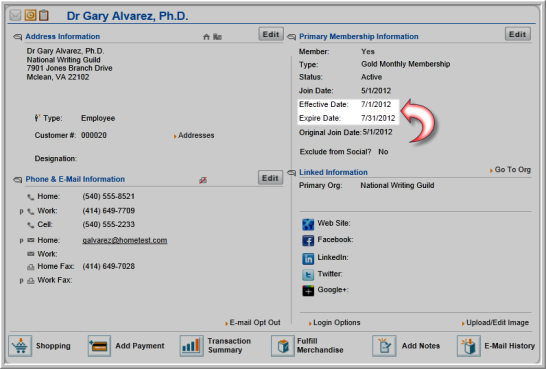Click the Shopping cart icon
546x369 pixels.
pos(20,346)
